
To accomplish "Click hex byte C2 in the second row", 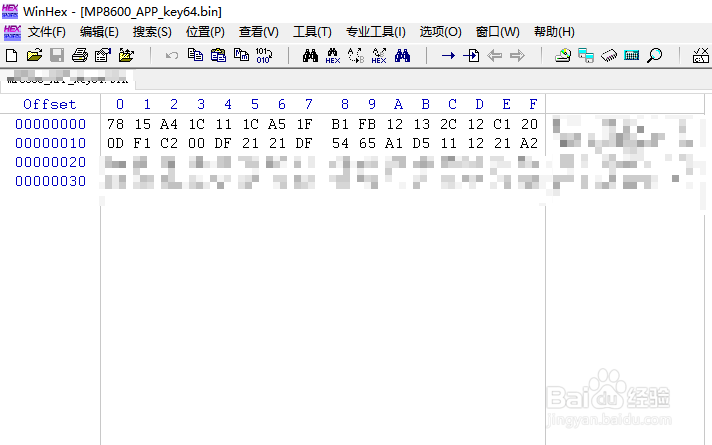I will [169, 143].
